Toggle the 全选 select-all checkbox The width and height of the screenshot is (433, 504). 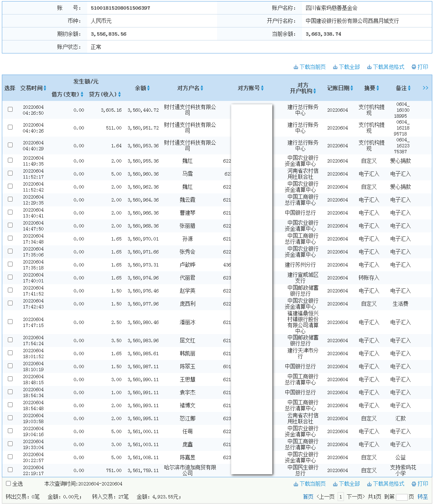(9, 484)
